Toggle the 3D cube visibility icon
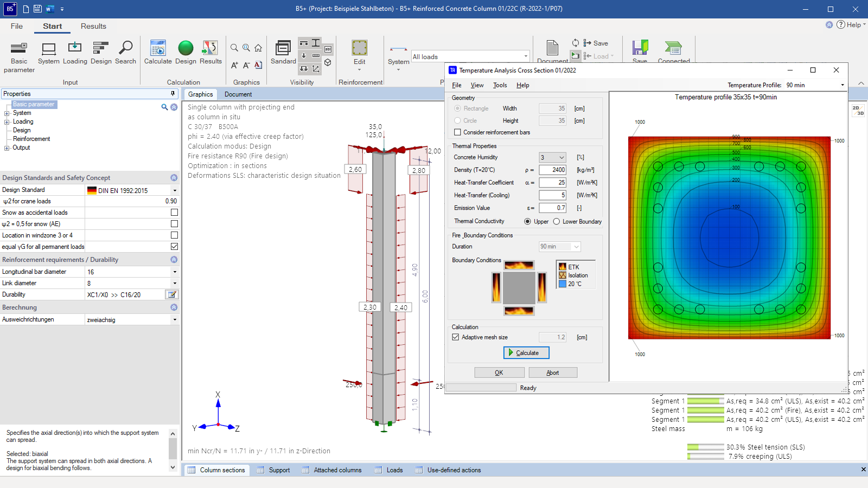The width and height of the screenshot is (868, 488). coord(328,62)
